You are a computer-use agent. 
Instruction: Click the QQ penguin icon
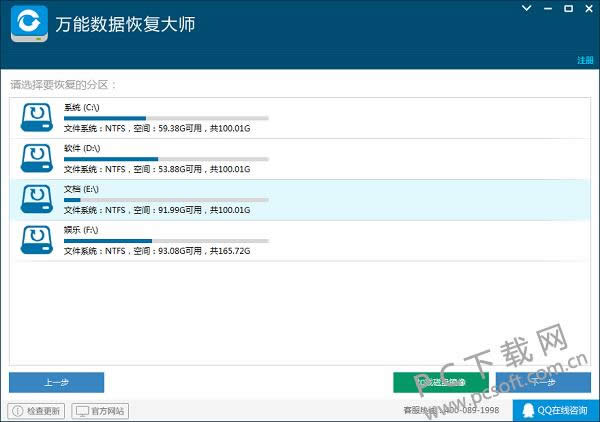(528, 411)
